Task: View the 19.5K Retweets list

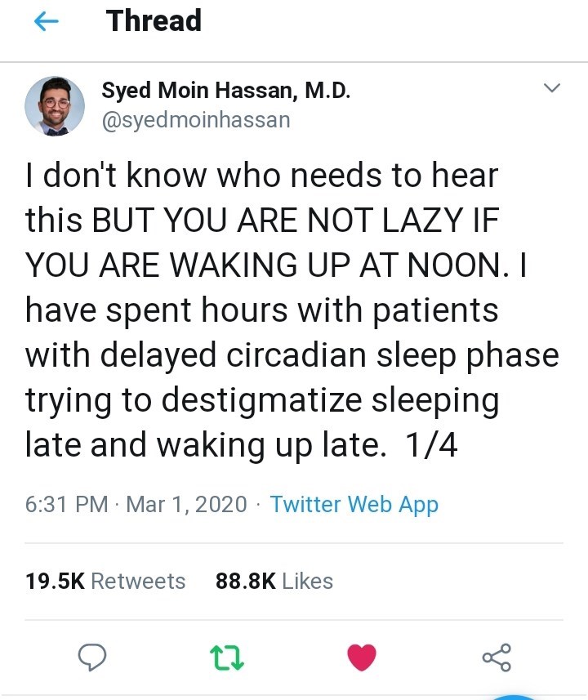Action: [105, 581]
